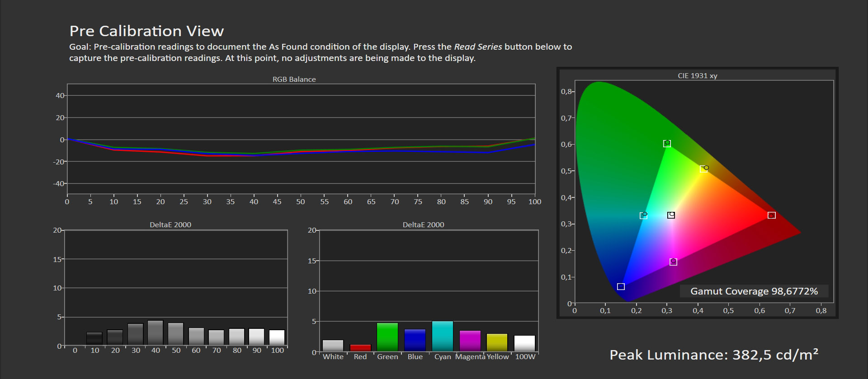Click the Magenta label under the color DeltaE chart
This screenshot has height=379, width=868.
470,356
